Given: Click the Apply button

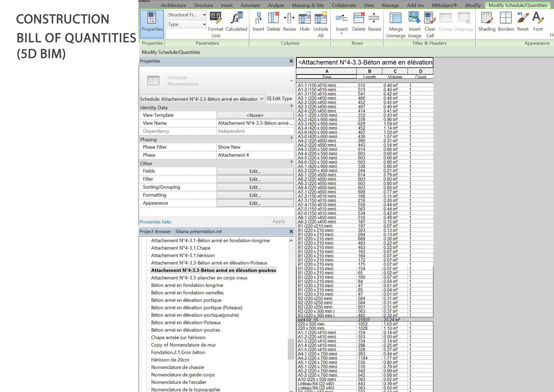Looking at the screenshot, I should (279, 221).
